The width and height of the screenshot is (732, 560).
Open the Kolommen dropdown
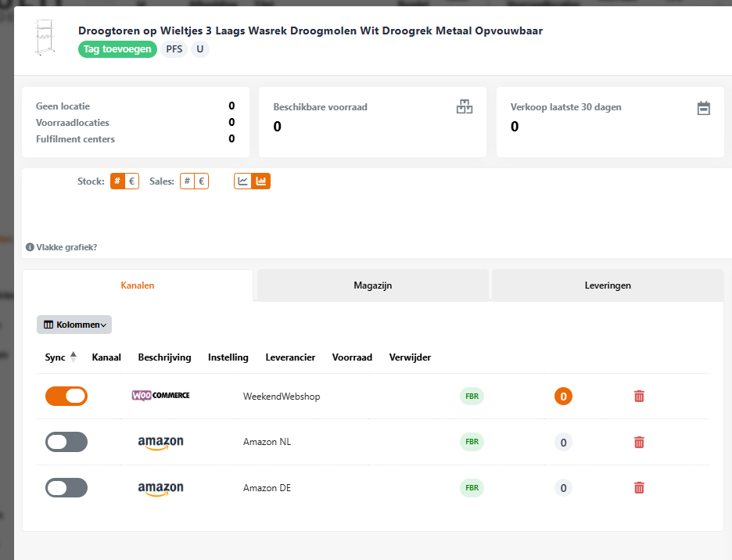click(x=74, y=325)
